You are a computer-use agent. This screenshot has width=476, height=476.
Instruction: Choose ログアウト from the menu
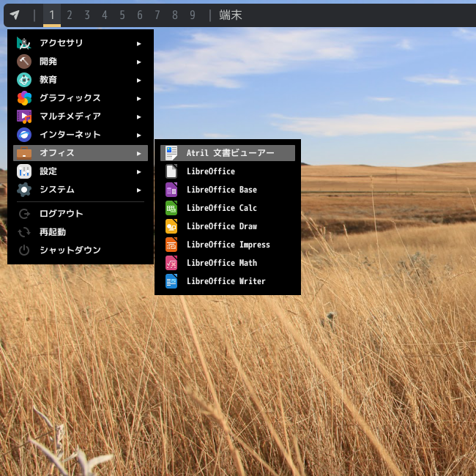81,214
